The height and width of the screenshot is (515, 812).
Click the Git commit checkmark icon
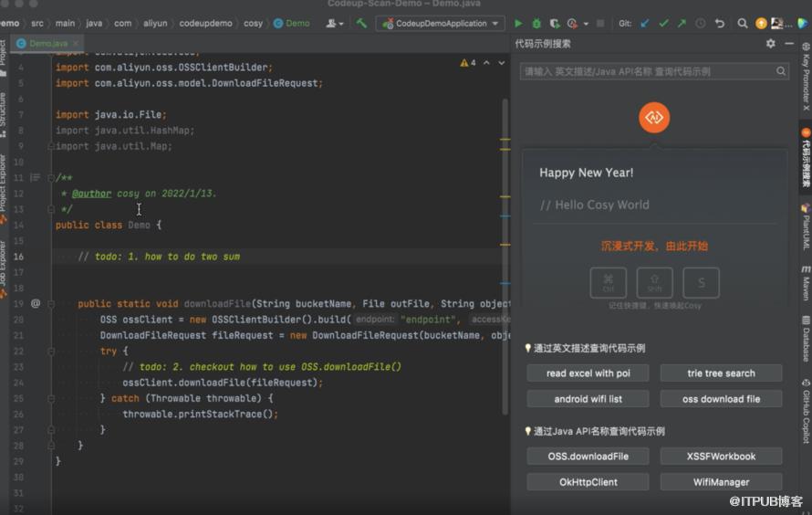pos(663,24)
